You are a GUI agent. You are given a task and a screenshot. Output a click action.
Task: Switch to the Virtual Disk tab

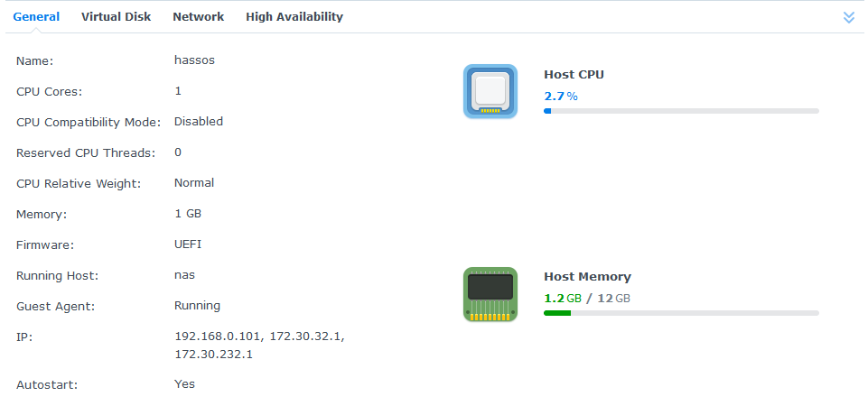coord(116,16)
